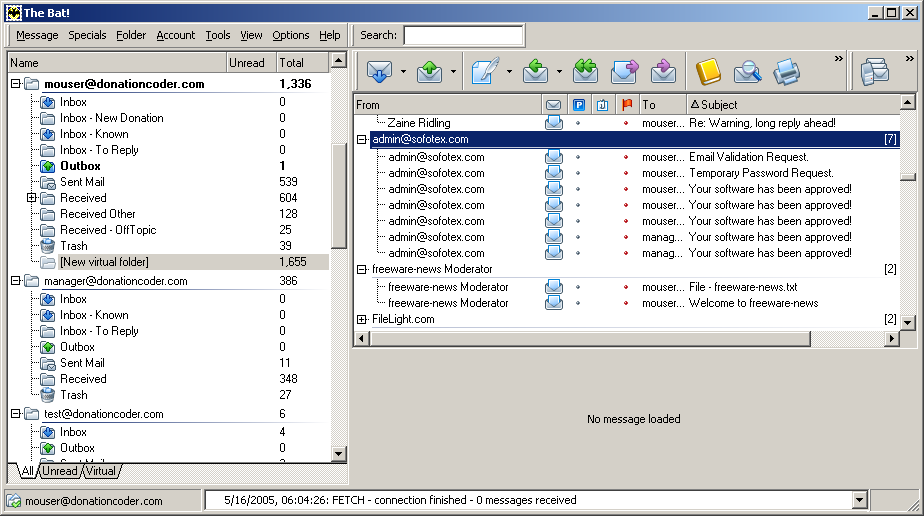This screenshot has width=924, height=516.
Task: Expand the FileLight.com message thread
Action: (362, 319)
